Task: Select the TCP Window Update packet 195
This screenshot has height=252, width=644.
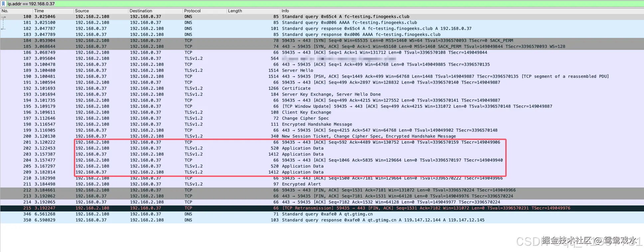Action: (x=322, y=106)
